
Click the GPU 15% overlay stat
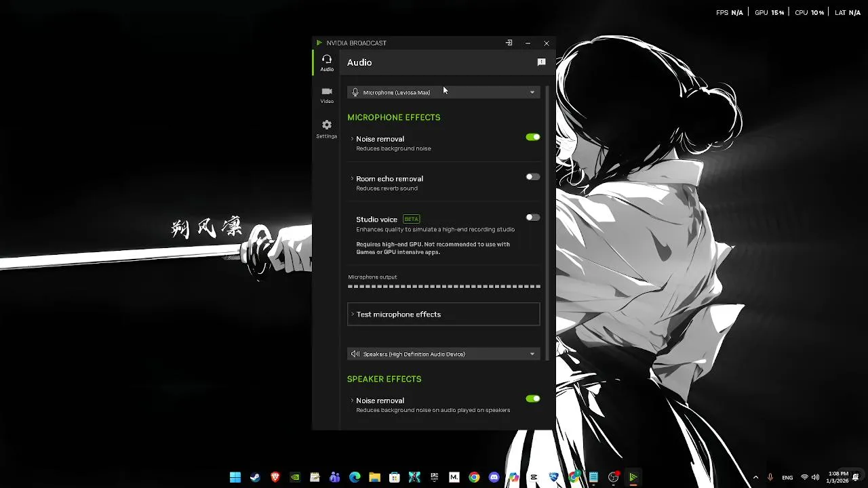[x=770, y=12]
